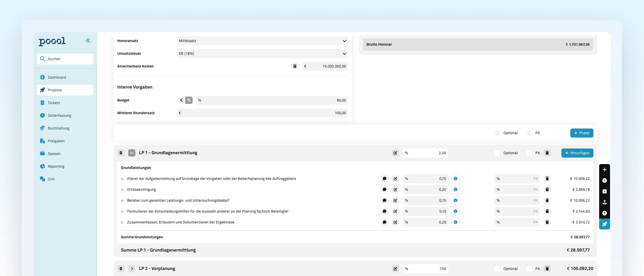Viewport: 644px width, 276px height.
Task: Open comment for Ortsbesichtigung row
Action: (384, 190)
